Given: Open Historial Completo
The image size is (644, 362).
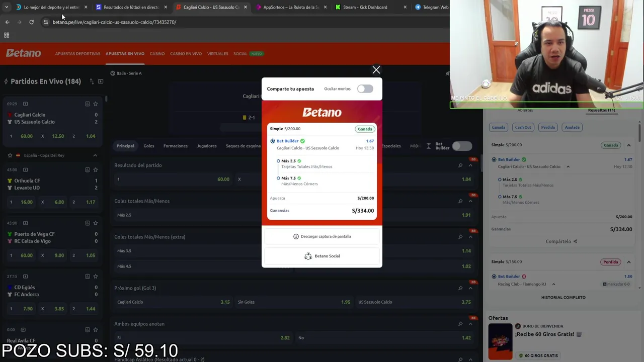Looking at the screenshot, I should coord(563,297).
